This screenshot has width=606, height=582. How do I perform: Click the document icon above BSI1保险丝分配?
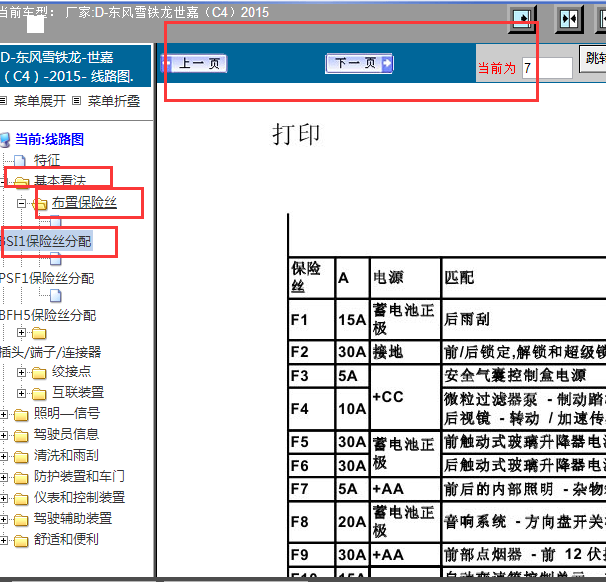56,221
